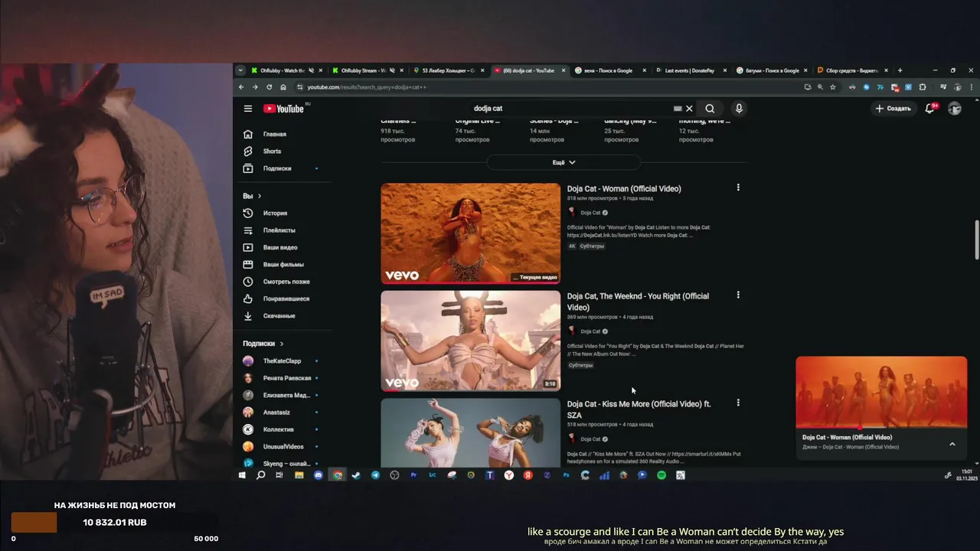Open Chrome tab search dropdown arrow
Image resolution: width=980 pixels, height=551 pixels.
pyautogui.click(x=240, y=70)
